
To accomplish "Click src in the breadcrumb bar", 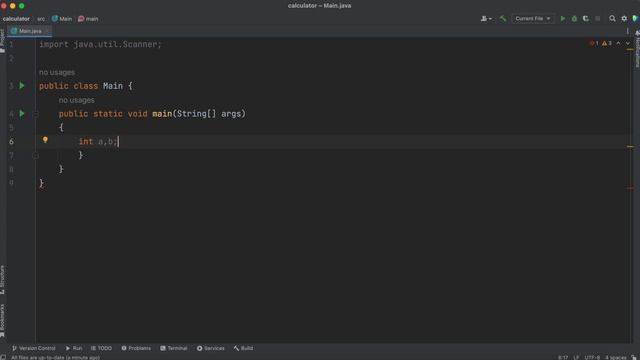I will (41, 19).
